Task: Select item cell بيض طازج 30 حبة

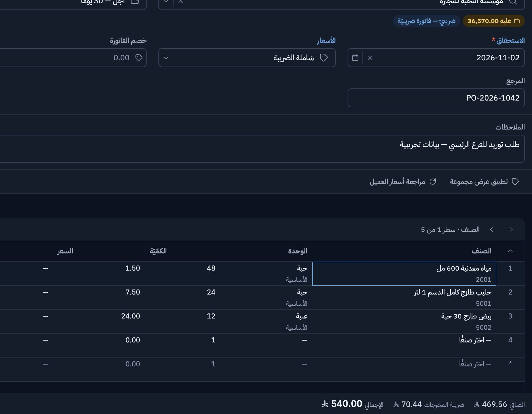Action: point(404,321)
